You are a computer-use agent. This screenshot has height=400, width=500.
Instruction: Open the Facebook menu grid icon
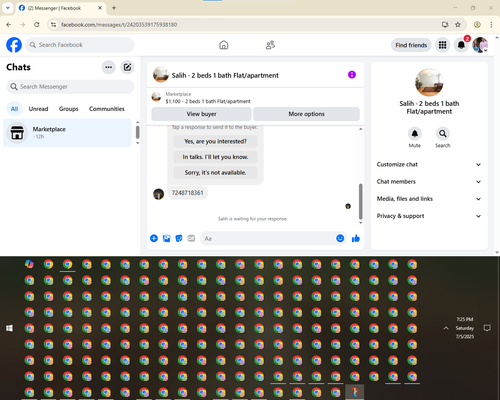coord(442,45)
